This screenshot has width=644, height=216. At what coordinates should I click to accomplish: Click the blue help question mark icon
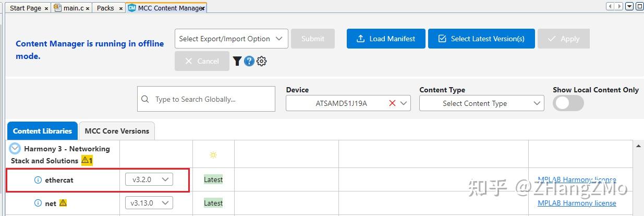(x=249, y=61)
